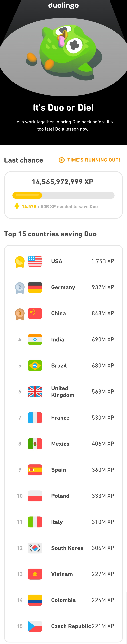Select the Czech Republic flag
The width and height of the screenshot is (127, 644).
pos(35,626)
